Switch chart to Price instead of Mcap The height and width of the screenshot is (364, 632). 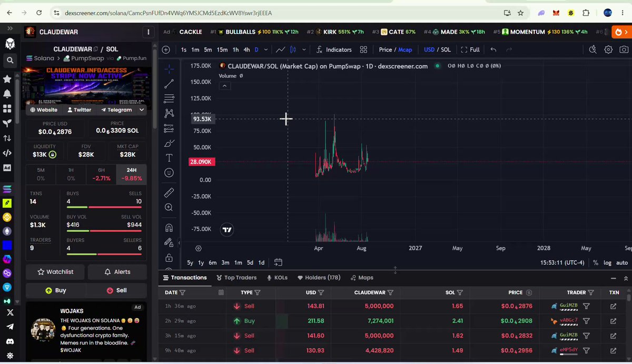[x=385, y=50]
